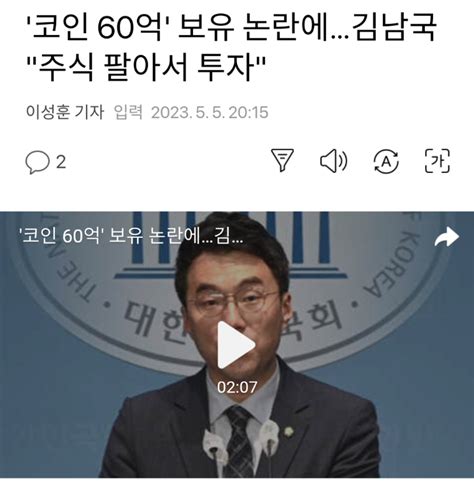The width and height of the screenshot is (474, 500).
Task: Open reporter 이성훈 기자 profile
Action: tap(65, 112)
